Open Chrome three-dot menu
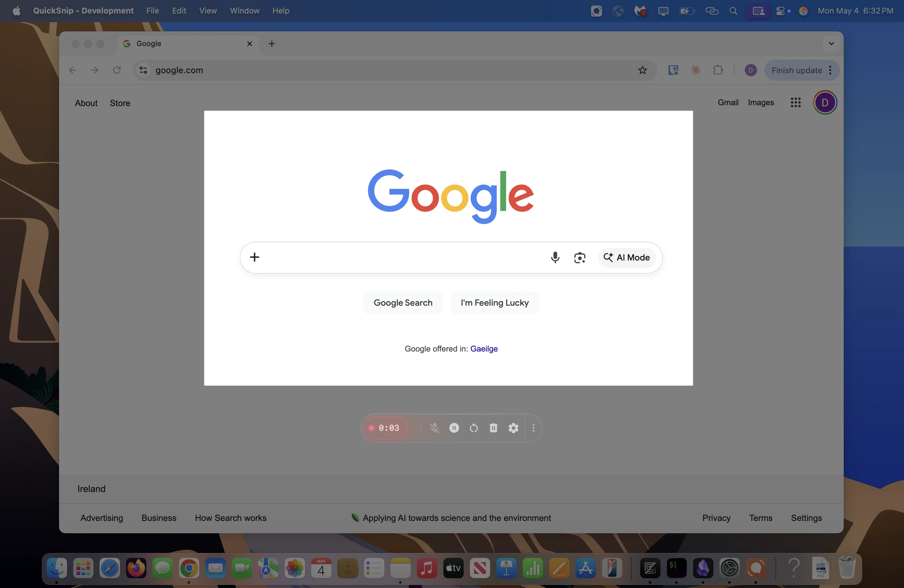The width and height of the screenshot is (904, 588). click(830, 70)
